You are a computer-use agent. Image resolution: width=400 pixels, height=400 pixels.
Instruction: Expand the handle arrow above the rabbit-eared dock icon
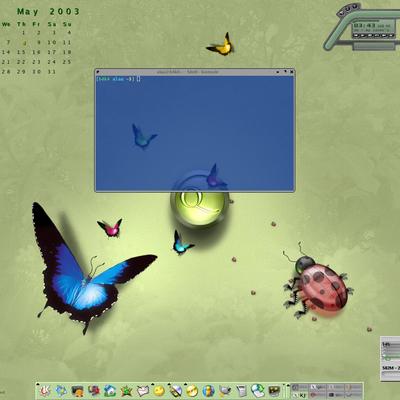[38, 384]
